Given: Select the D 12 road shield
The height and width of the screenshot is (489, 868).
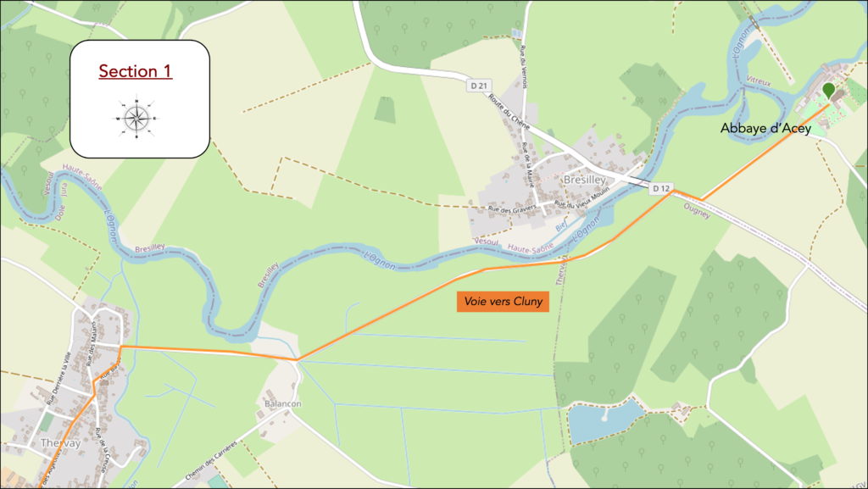Looking at the screenshot, I should 660,188.
